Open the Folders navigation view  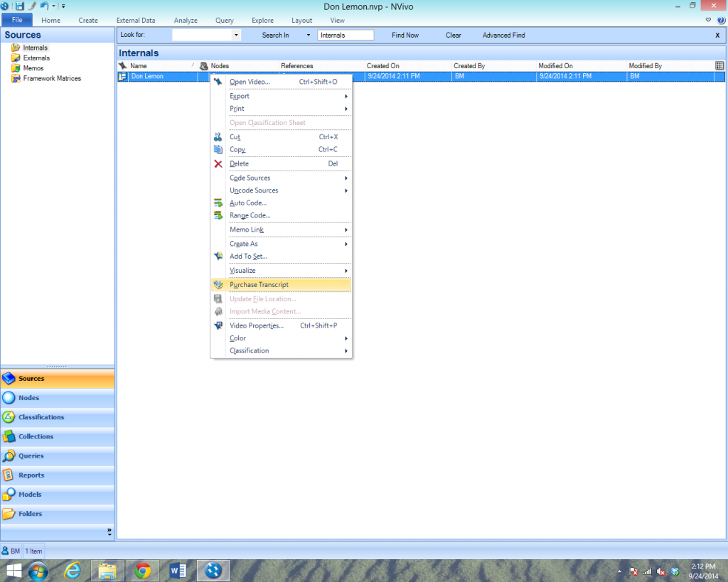pyautogui.click(x=58, y=514)
